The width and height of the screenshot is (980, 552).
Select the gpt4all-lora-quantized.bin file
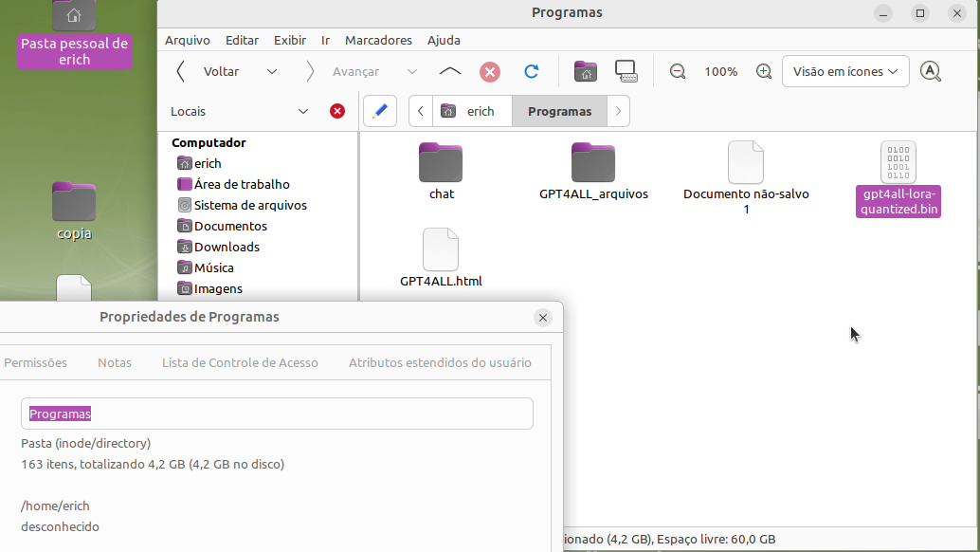click(898, 180)
